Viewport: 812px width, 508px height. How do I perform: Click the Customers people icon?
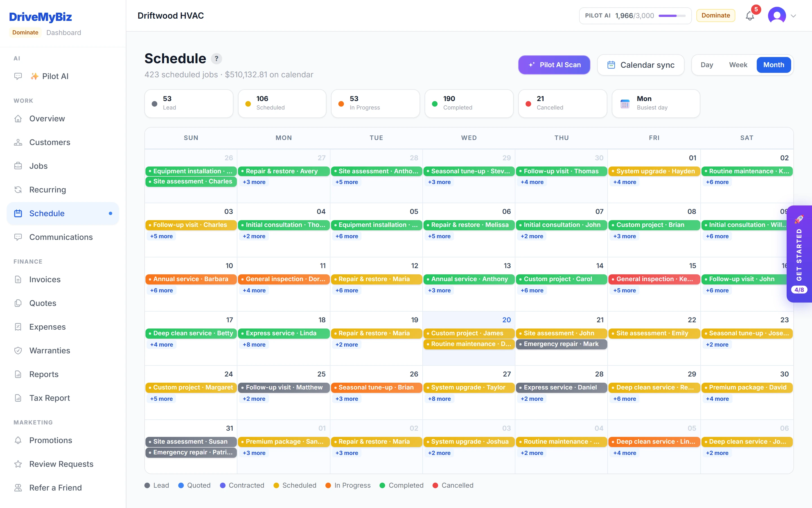(18, 143)
